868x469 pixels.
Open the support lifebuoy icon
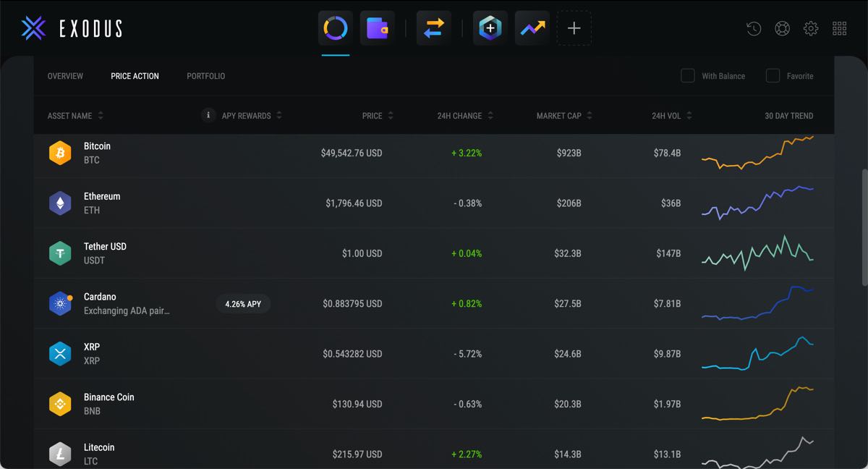click(782, 29)
